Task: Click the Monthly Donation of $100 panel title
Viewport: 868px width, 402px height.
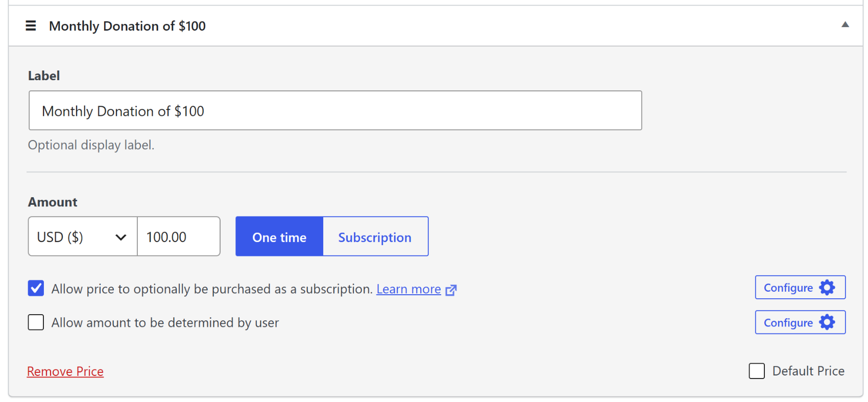Action: click(x=127, y=26)
